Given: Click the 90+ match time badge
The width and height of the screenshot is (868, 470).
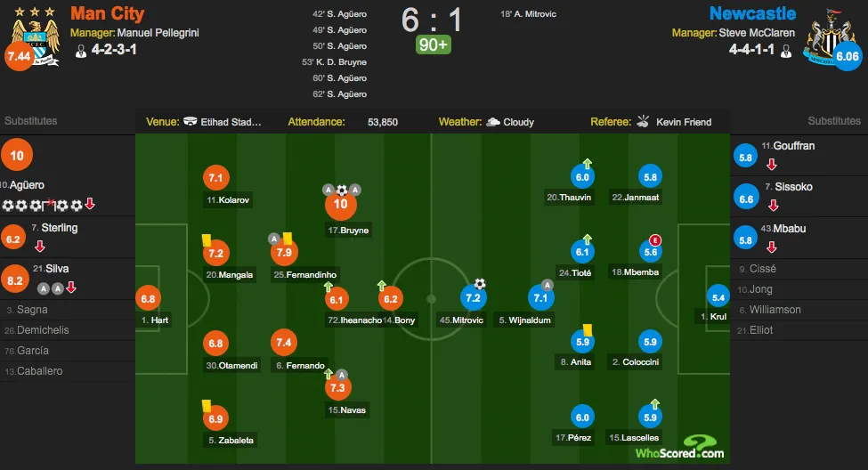Looking at the screenshot, I should point(434,45).
